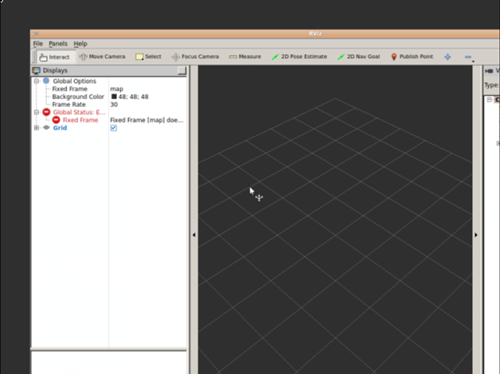This screenshot has height=374, width=500.
Task: Open the Panels menu
Action: (x=58, y=44)
